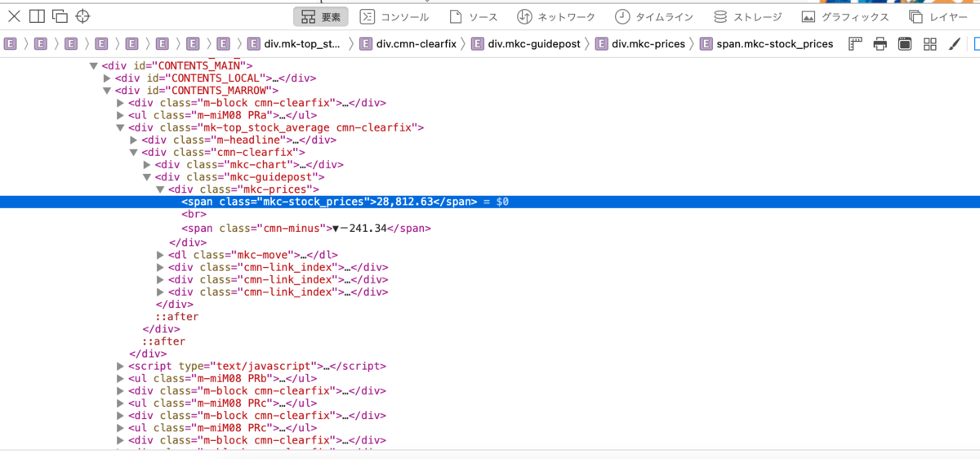The height and width of the screenshot is (459, 980).
Task: Expand the mkc-chart div node
Action: point(147,164)
